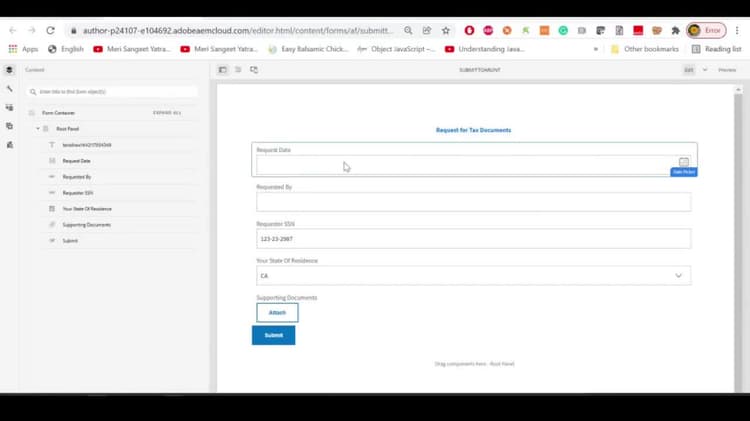
Task: Open Other bookmarks folder
Action: 645,49
